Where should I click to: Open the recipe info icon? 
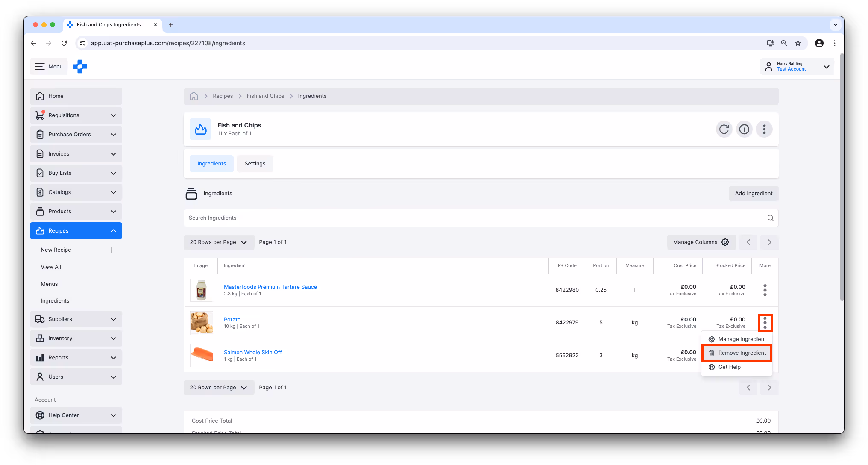[x=744, y=129]
